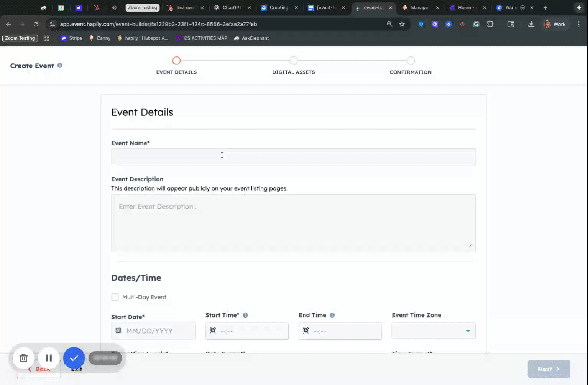Enable the Multi-Day Event checkbox
588x385 pixels.
pyautogui.click(x=115, y=297)
